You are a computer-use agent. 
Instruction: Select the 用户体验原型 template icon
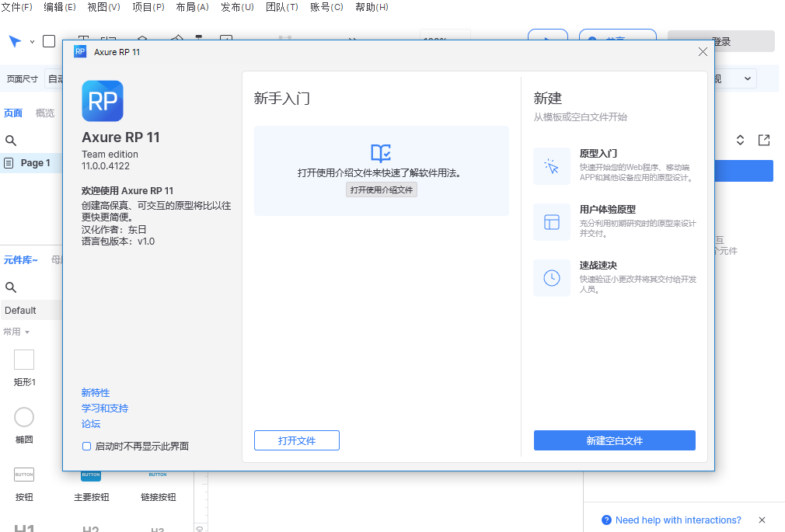pos(552,222)
